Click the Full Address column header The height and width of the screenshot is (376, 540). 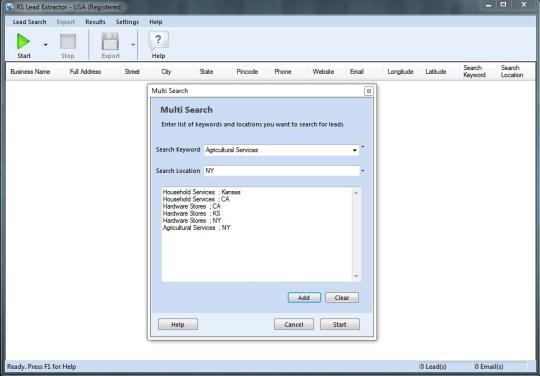point(85,72)
